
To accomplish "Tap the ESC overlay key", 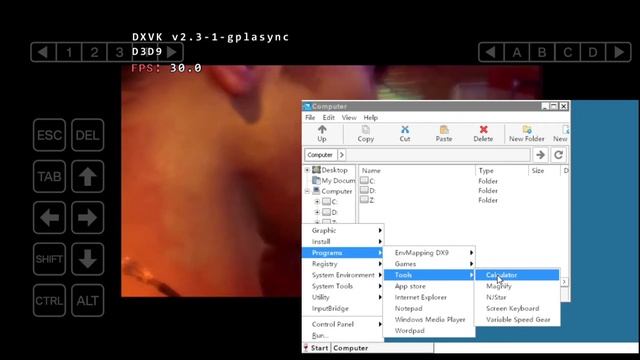I will 49,135.
